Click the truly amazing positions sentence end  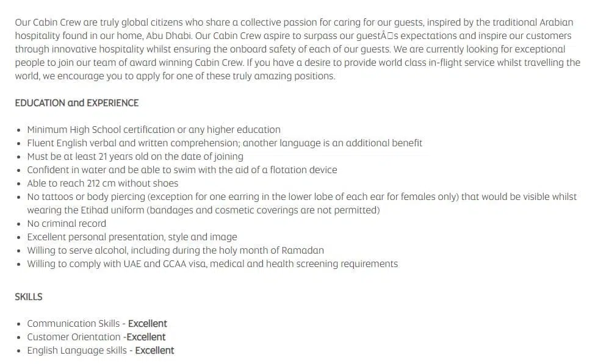[x=295, y=76]
